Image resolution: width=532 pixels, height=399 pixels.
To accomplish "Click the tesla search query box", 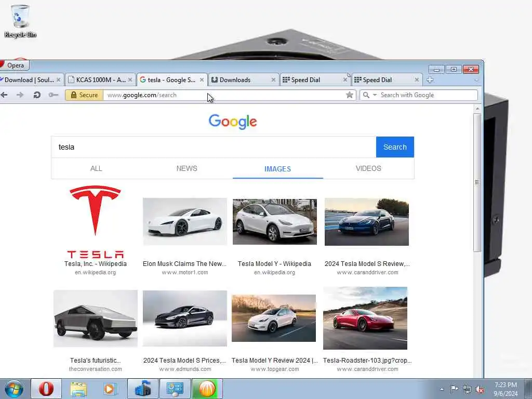I will coord(214,147).
